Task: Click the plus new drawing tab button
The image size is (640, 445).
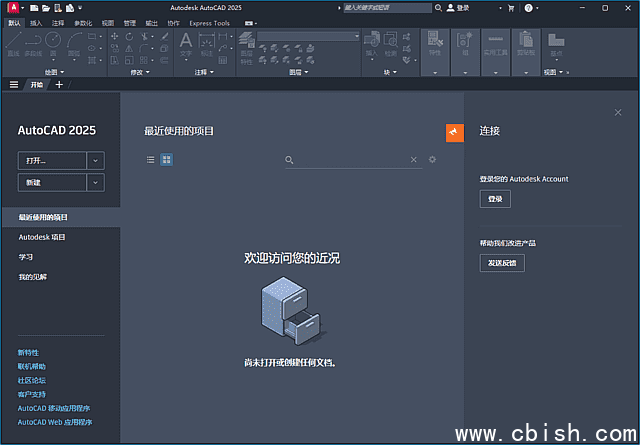Action: 59,85
